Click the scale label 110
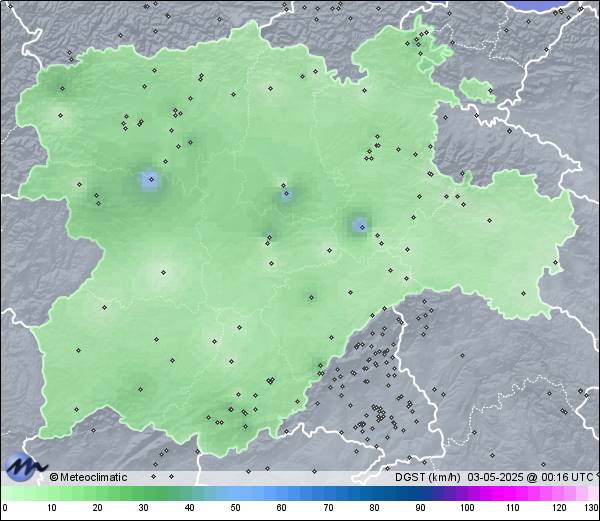 click(513, 508)
